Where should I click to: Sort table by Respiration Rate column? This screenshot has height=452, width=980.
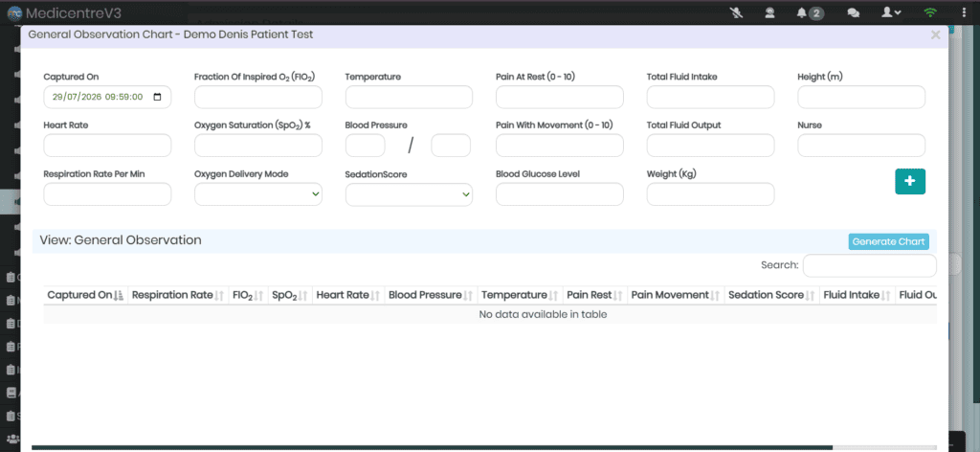[178, 295]
